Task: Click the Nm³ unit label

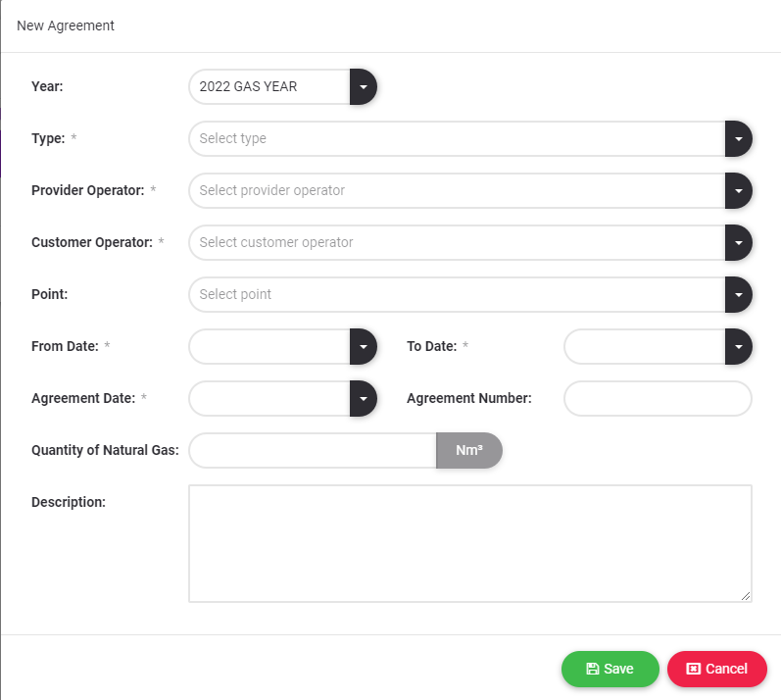Action: (469, 451)
